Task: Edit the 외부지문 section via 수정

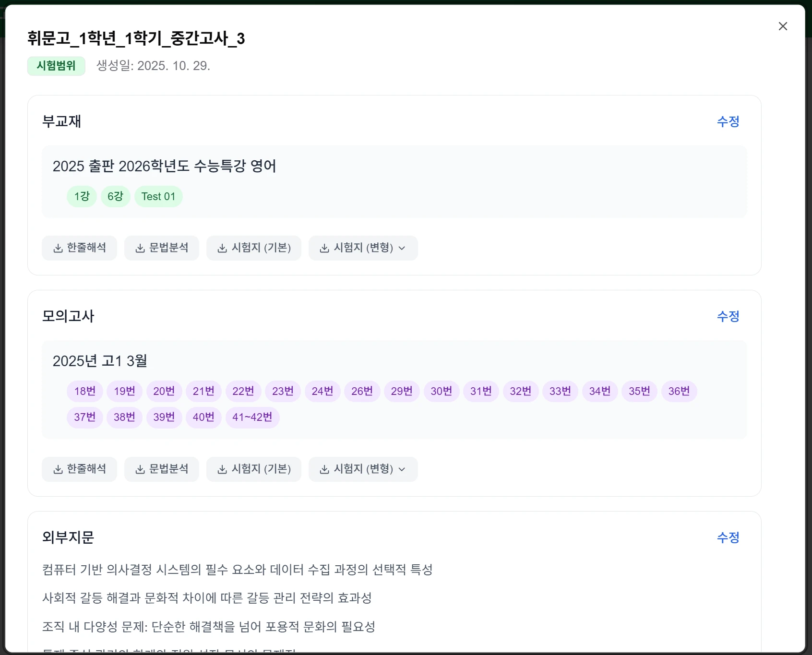Action: (x=728, y=537)
